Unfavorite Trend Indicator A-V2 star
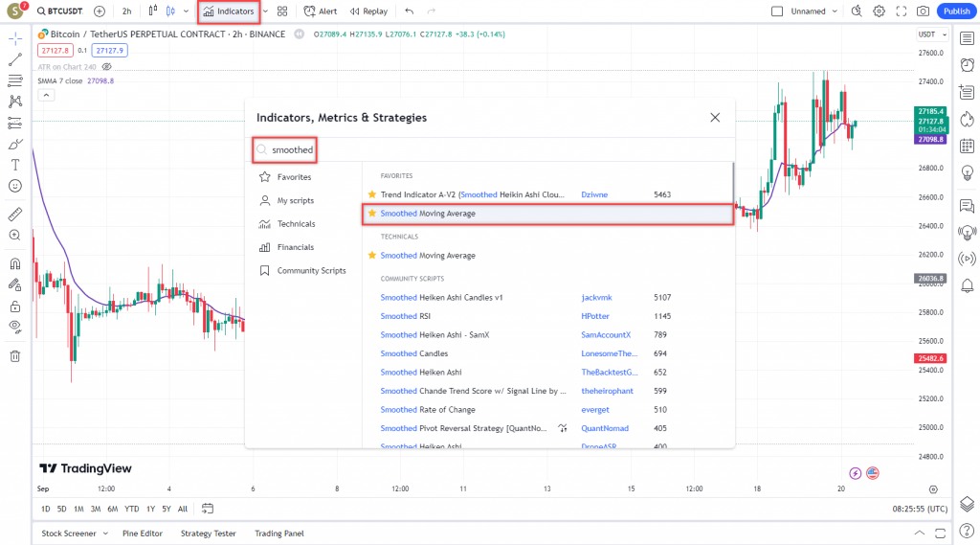980x545 pixels. pos(372,194)
